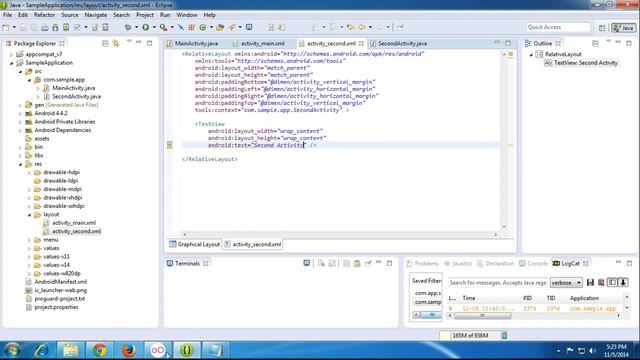Screen dimensions: 640x360
Task: Switch to the Java perspective button
Action: [x=623, y=28]
